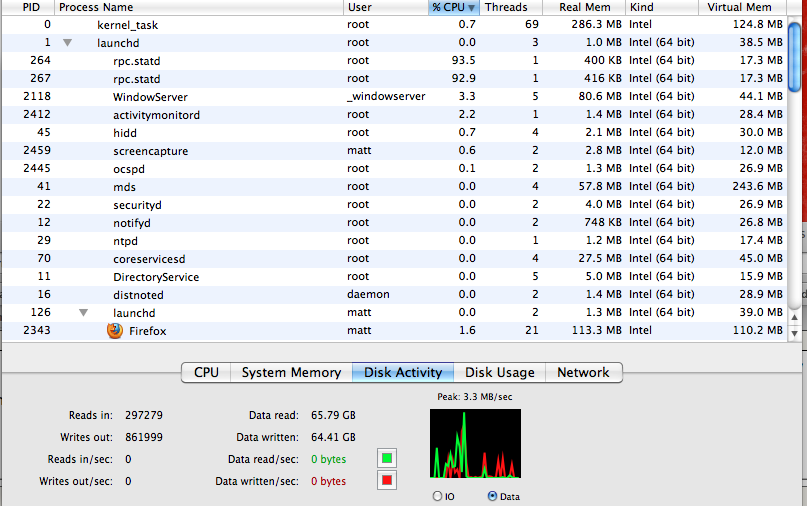This screenshot has width=807, height=506.
Task: Click the 69 threads value for kernel_task
Action: (x=532, y=24)
